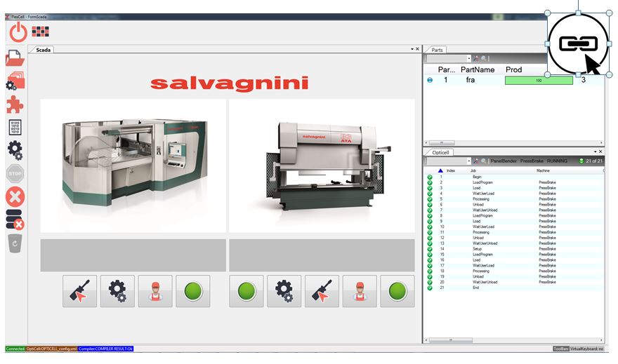Select the Scada tab
The width and height of the screenshot is (618, 364).
click(43, 50)
